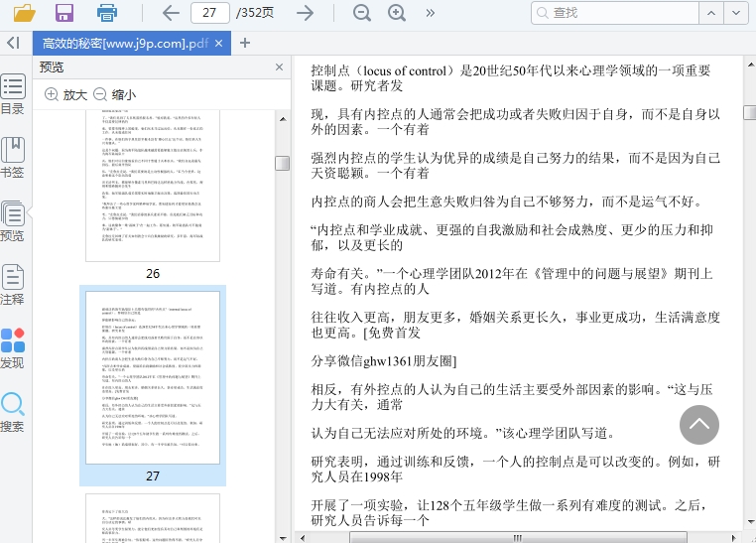Zoom in with the toolbar magnifier plus

tap(396, 13)
